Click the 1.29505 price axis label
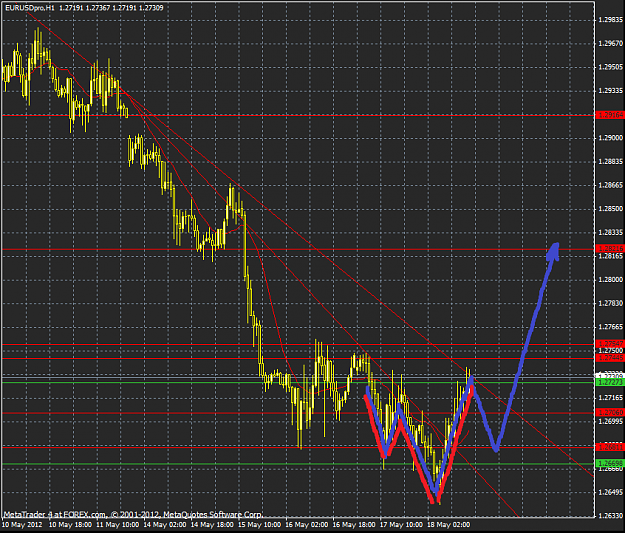The width and height of the screenshot is (625, 533). click(610, 67)
